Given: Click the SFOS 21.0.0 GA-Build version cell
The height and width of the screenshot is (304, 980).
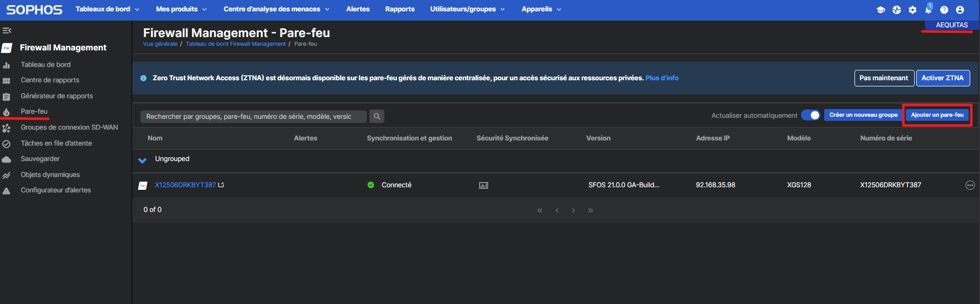Looking at the screenshot, I should [x=624, y=185].
